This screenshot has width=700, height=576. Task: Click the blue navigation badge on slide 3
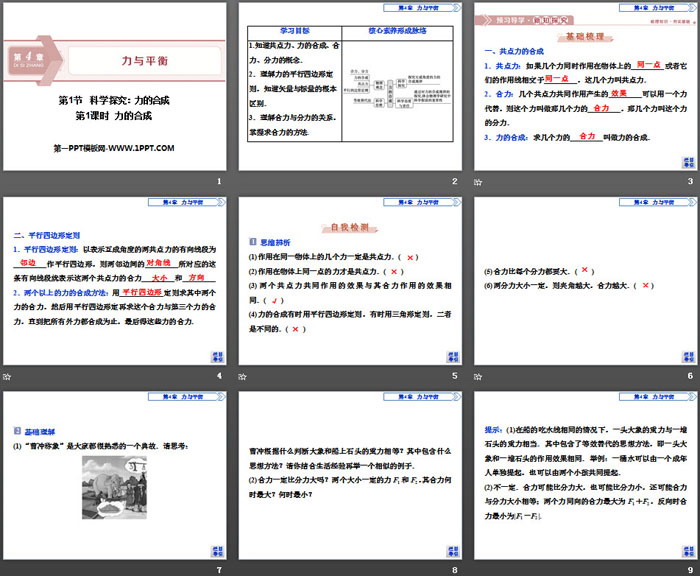[x=686, y=160]
